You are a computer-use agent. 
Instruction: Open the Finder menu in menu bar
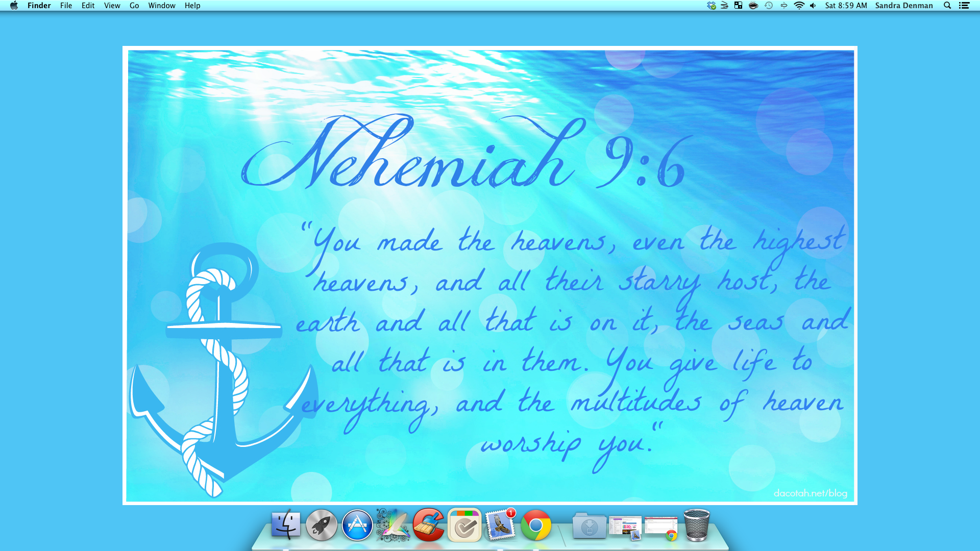[x=39, y=6]
